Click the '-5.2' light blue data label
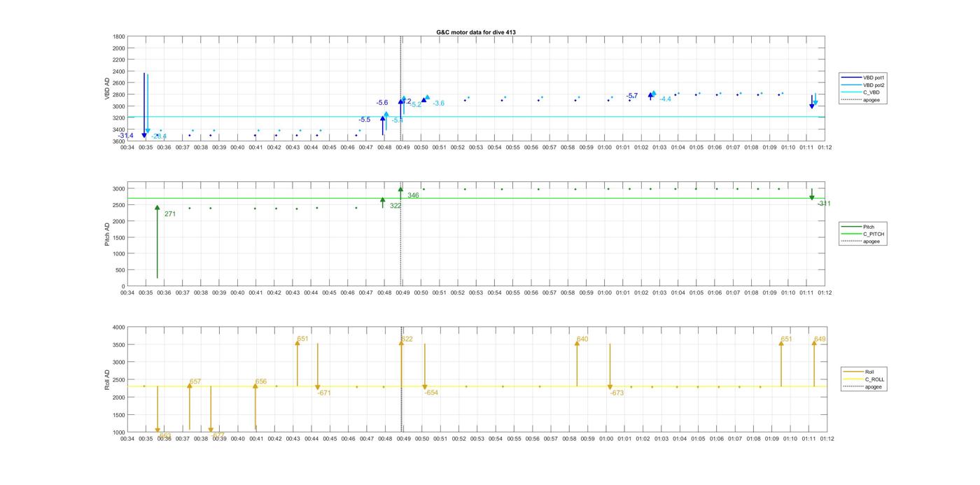Image resolution: width=980 pixels, height=485 pixels. click(x=416, y=105)
